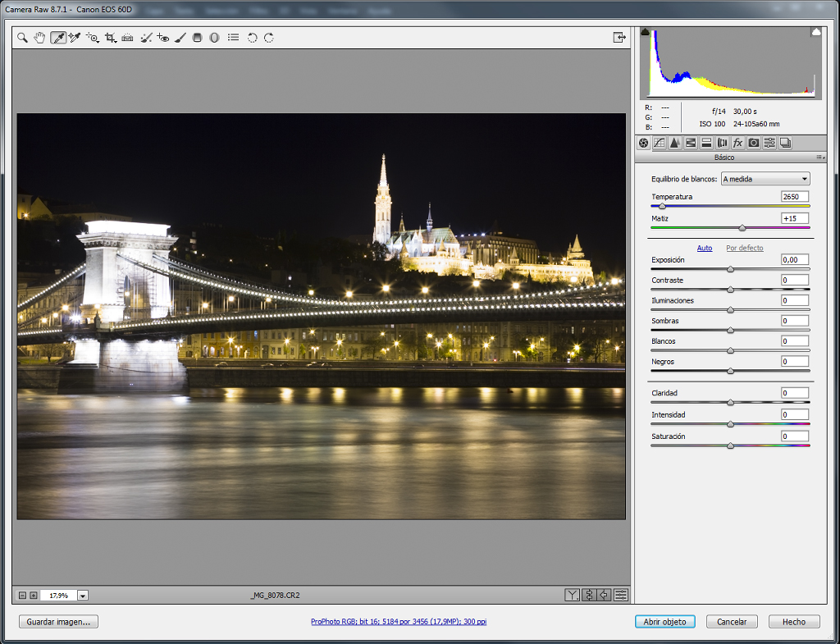840x644 pixels.
Task: Rotate image 90° counterclockwise
Action: 252,38
